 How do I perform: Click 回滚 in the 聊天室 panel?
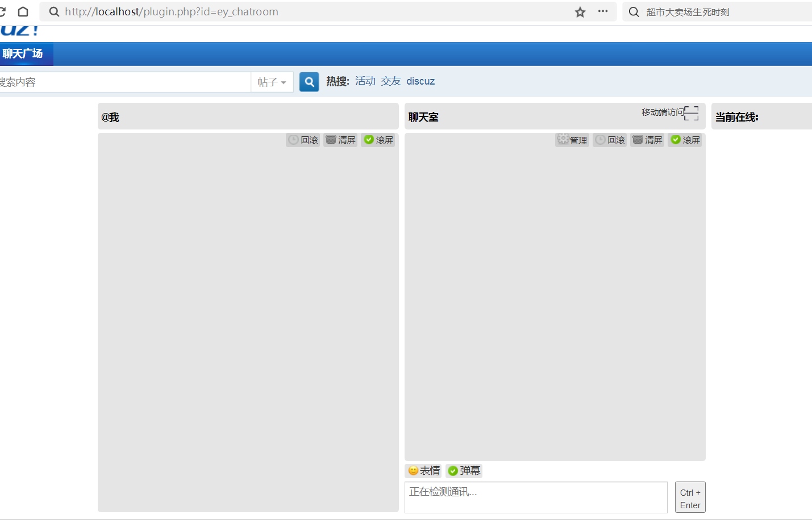(610, 140)
